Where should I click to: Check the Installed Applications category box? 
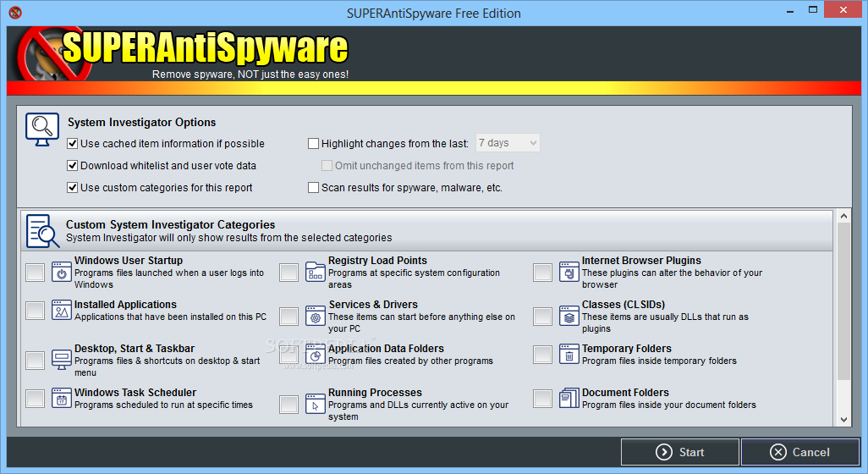pos(35,311)
